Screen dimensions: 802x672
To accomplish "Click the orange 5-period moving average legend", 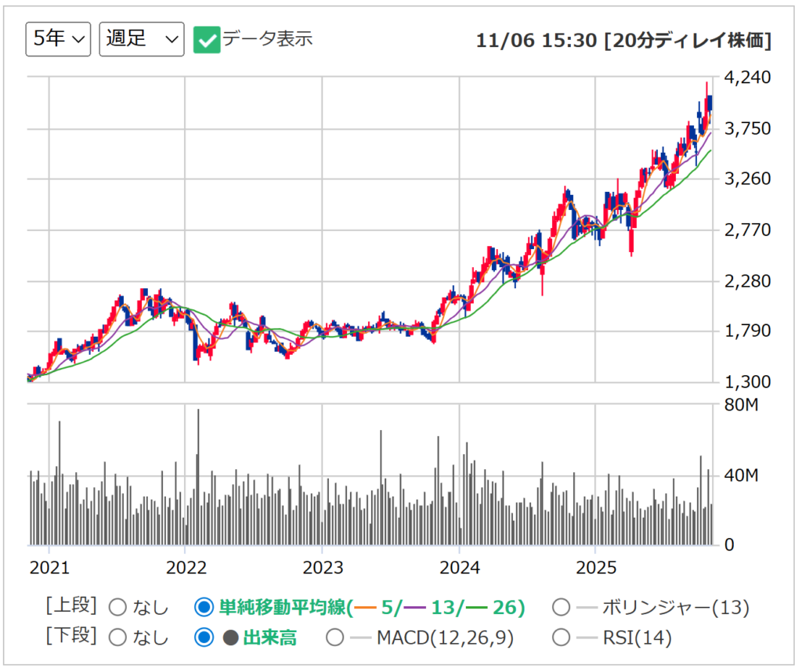I will tap(378, 607).
